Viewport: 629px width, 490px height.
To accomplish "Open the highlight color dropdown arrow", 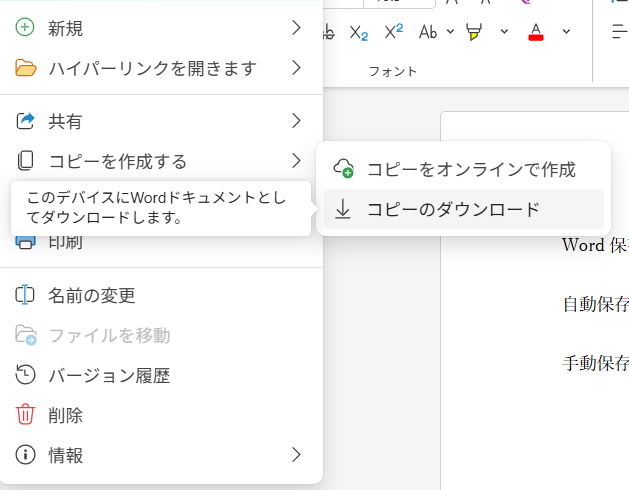I will coord(504,32).
